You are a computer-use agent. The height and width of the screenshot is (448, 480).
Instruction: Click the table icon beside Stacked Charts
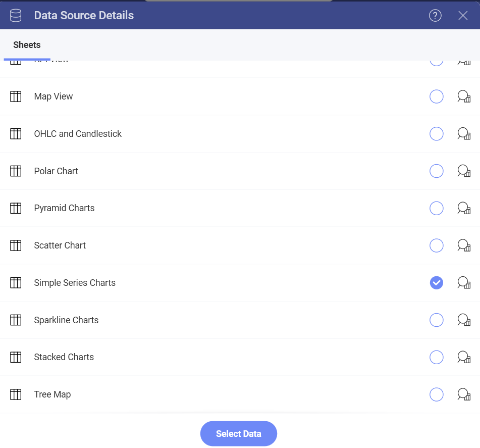(x=16, y=357)
